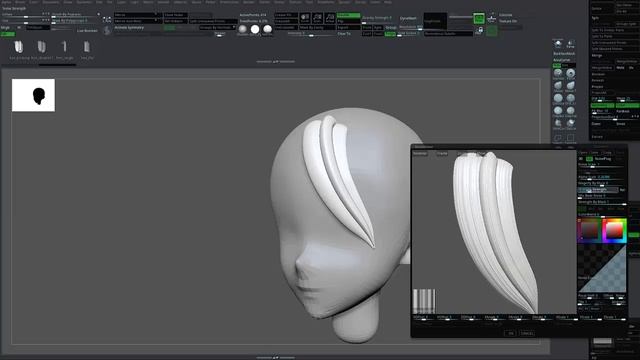The width and height of the screenshot is (640, 360).
Task: Toggle BackfaceMask option
Action: (x=564, y=53)
